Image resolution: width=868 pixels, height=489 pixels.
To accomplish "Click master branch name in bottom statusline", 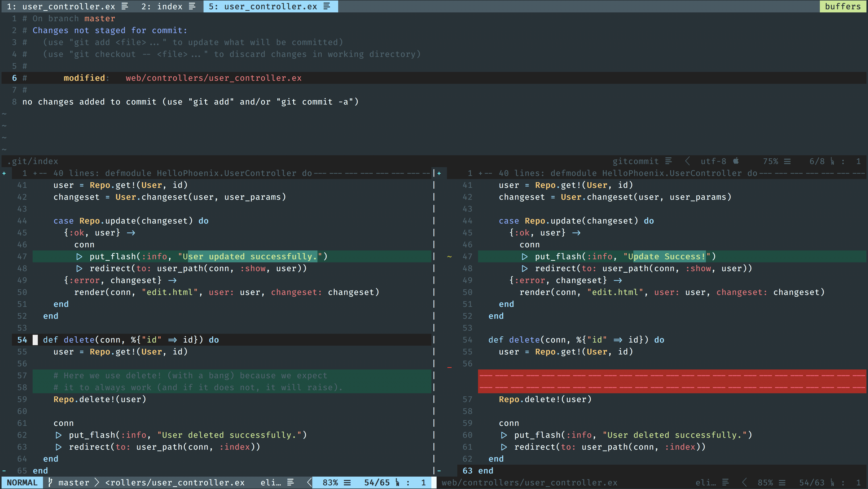I will click(x=74, y=483).
